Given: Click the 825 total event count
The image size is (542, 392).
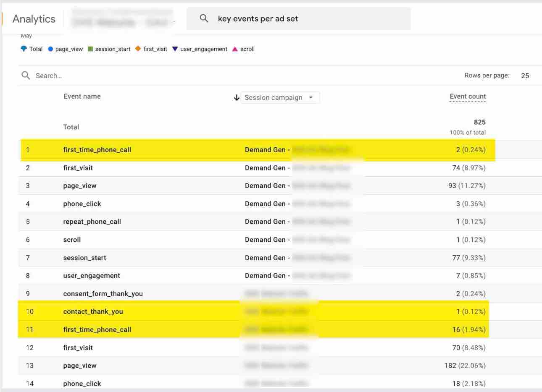Looking at the screenshot, I should (x=479, y=122).
